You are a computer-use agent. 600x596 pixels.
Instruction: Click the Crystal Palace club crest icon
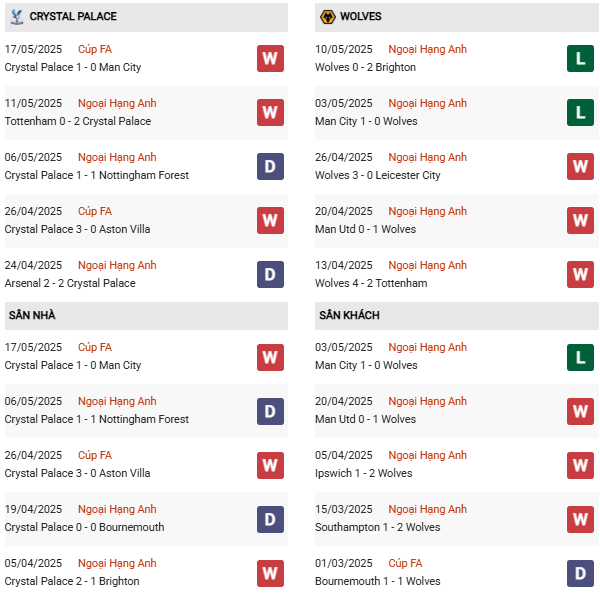[x=17, y=17]
